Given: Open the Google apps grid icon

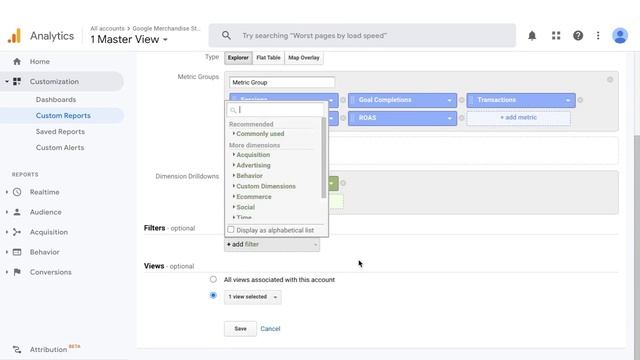Looking at the screenshot, I should (556, 36).
